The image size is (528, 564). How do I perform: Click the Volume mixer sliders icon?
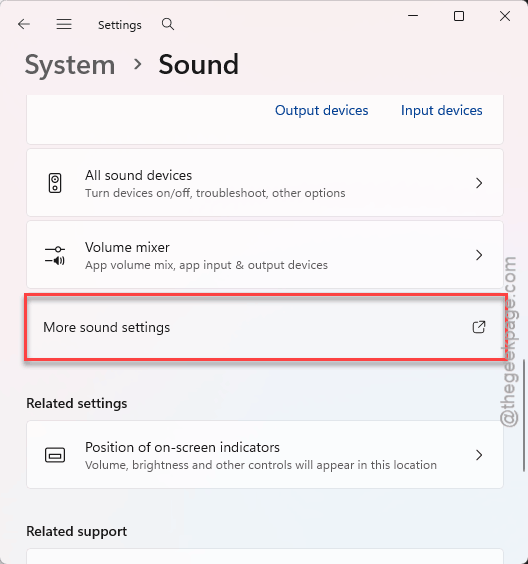point(55,255)
